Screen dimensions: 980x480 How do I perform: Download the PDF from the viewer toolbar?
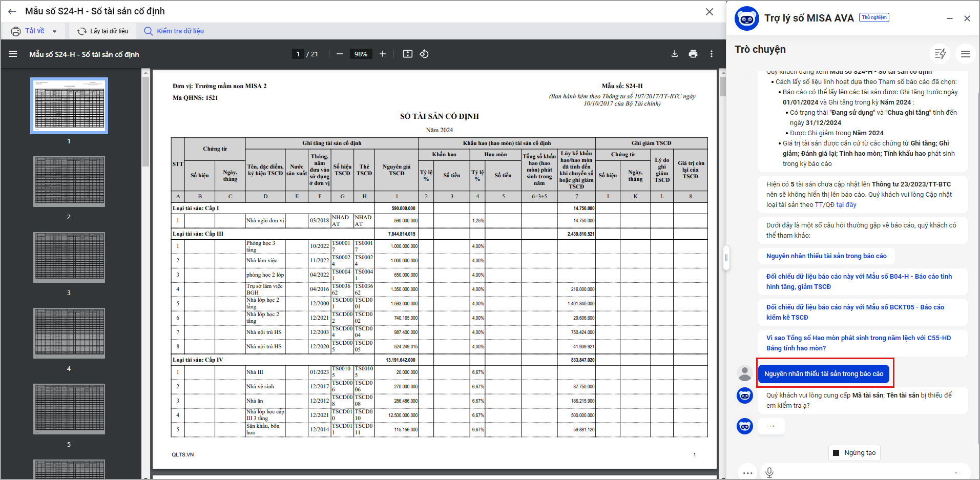675,54
